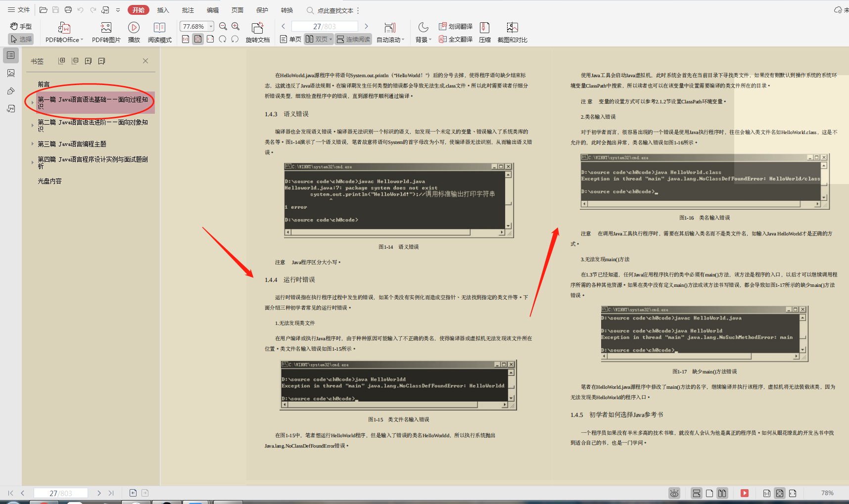Expand 第四篇 Java语言程序设计实例 bookmark

click(32, 162)
